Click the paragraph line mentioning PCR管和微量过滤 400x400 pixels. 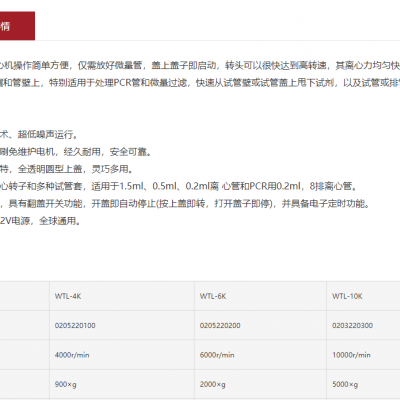pos(200,82)
